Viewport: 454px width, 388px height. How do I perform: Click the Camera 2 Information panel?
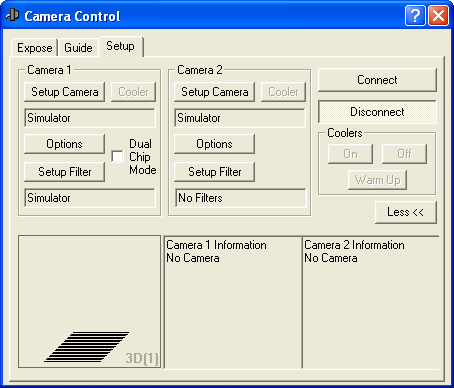(x=371, y=302)
